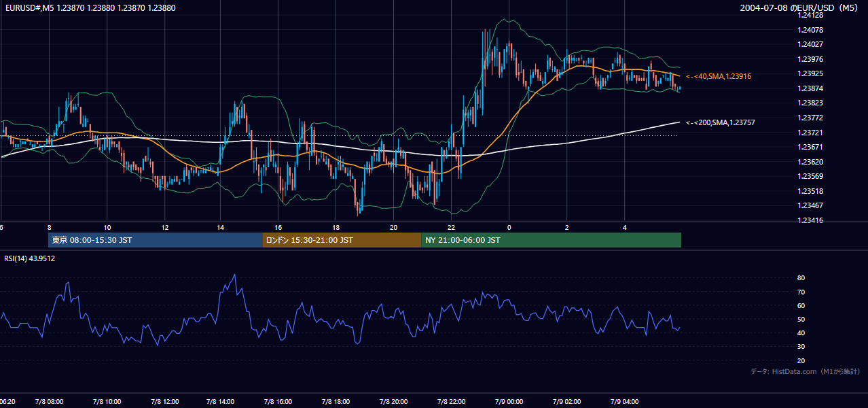Screen dimensions: 868x408
Task: Click the EURUSD#,M5 symbol header text
Action: point(90,7)
